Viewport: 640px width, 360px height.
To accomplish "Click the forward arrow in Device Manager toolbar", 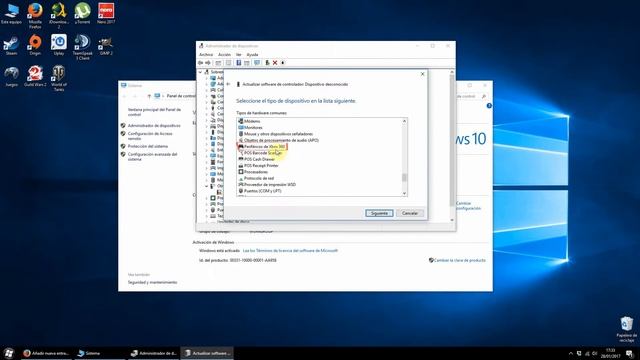I will (208, 63).
